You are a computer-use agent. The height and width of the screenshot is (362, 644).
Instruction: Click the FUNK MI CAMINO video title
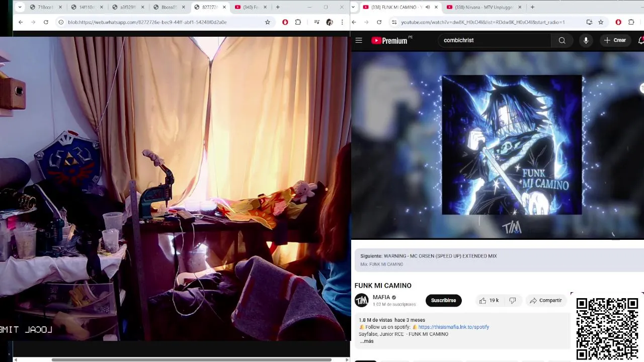pyautogui.click(x=383, y=286)
